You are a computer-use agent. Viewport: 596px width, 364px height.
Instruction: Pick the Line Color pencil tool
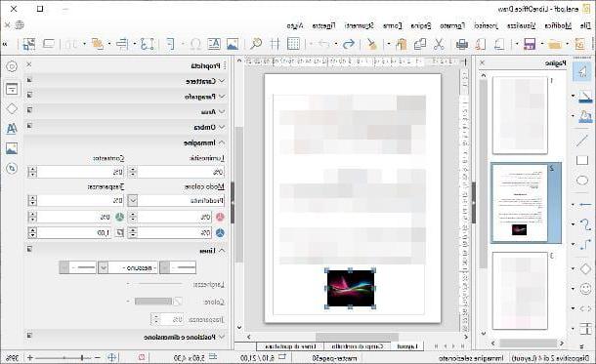(x=585, y=97)
